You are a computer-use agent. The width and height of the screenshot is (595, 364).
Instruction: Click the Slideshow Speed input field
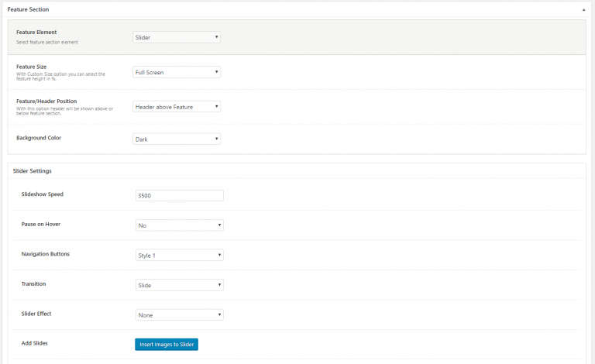point(179,196)
